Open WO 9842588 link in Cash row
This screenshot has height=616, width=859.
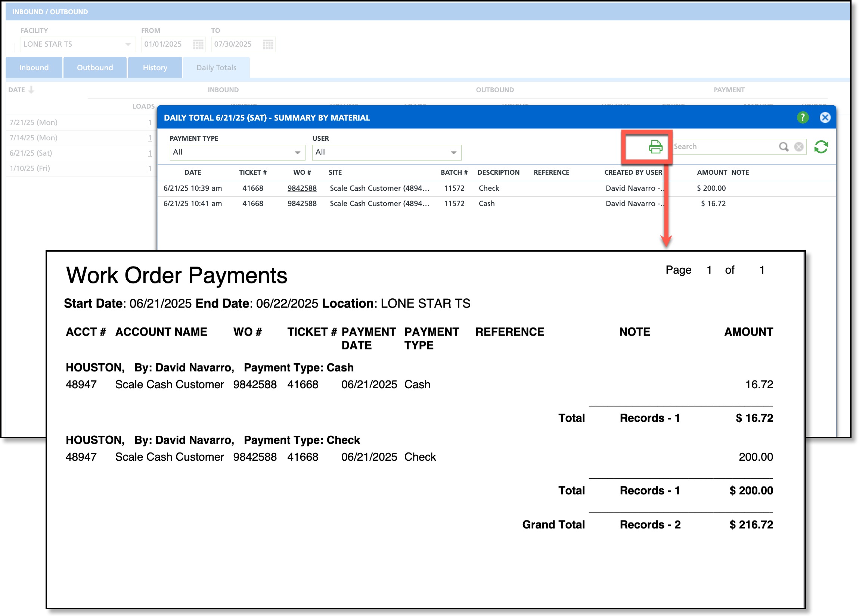(301, 203)
